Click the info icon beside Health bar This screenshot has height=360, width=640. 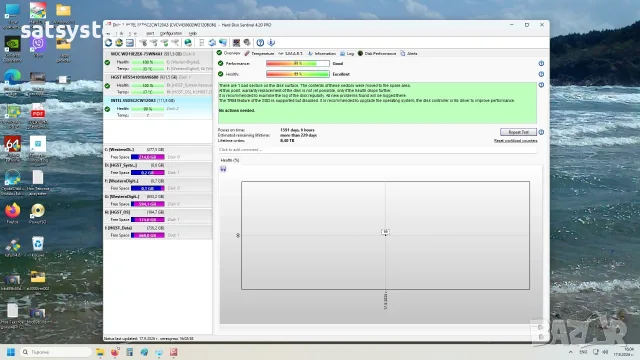(x=541, y=74)
